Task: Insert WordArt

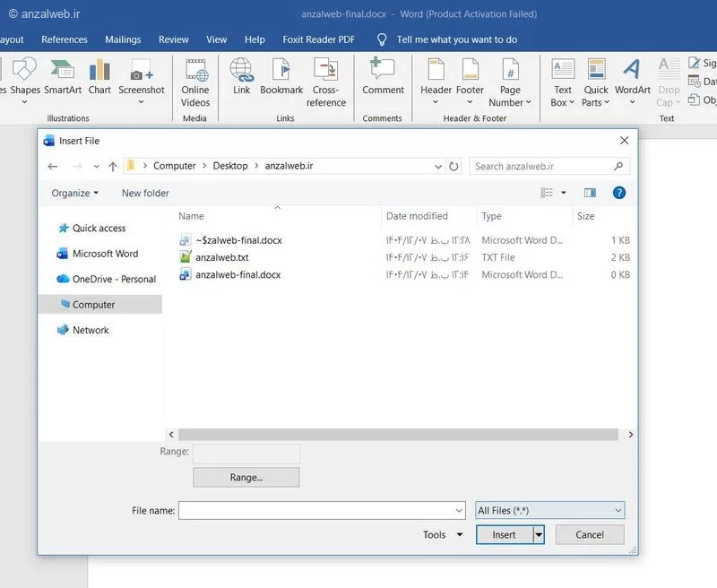Action: pyautogui.click(x=633, y=81)
